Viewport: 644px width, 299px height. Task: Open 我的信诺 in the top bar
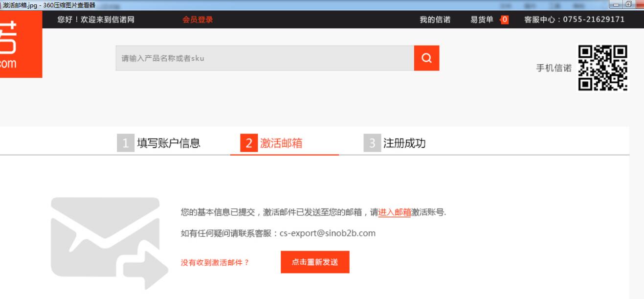point(435,20)
